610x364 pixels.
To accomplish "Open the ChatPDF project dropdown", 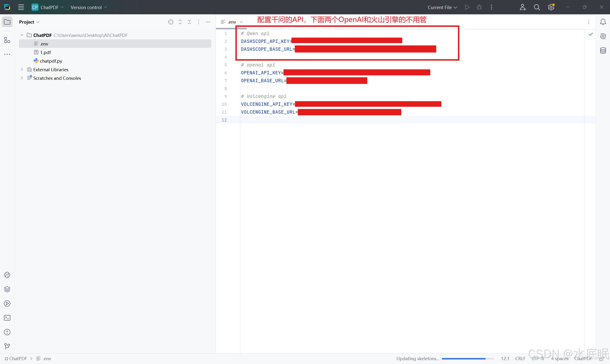I will point(48,7).
